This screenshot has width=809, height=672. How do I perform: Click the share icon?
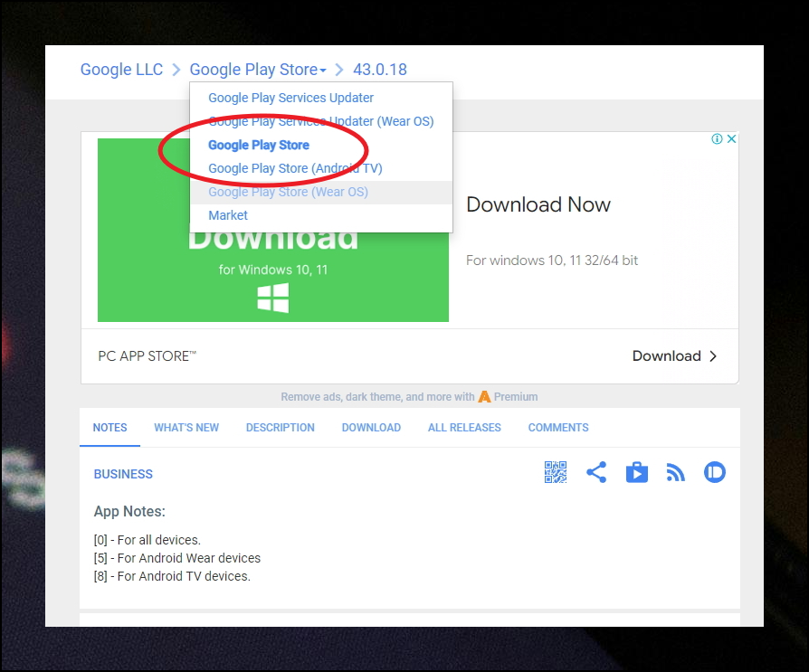click(x=596, y=472)
